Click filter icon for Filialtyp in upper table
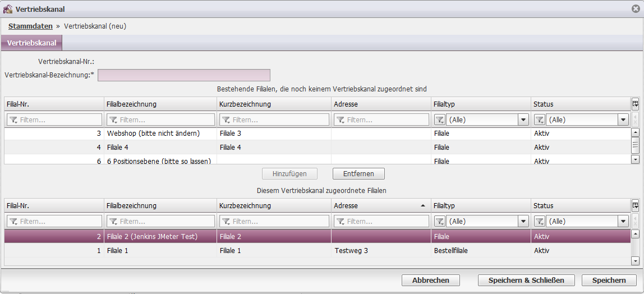This screenshot has height=294, width=644. point(439,120)
